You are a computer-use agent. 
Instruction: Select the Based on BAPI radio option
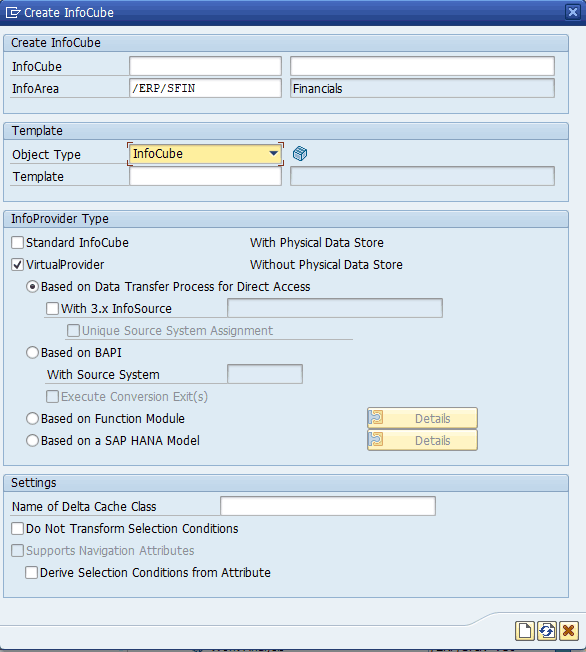click(x=32, y=353)
